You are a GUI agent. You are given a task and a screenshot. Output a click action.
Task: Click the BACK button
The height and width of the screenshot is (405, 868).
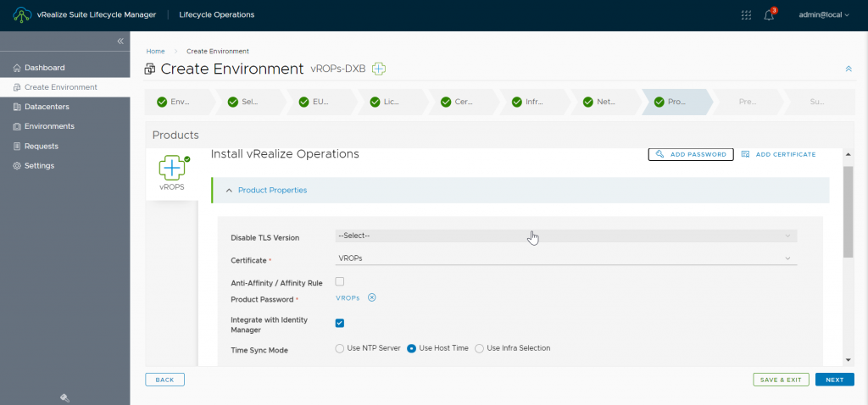164,380
